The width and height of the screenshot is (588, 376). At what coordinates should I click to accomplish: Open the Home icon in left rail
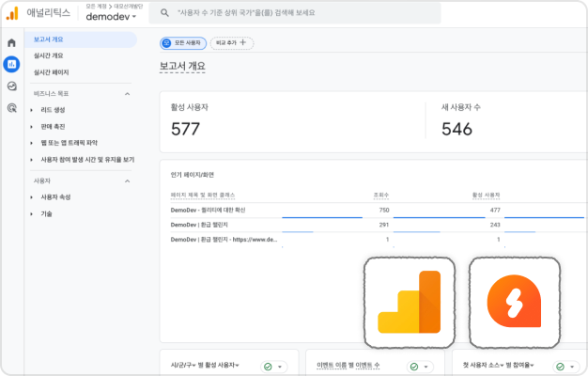point(11,43)
